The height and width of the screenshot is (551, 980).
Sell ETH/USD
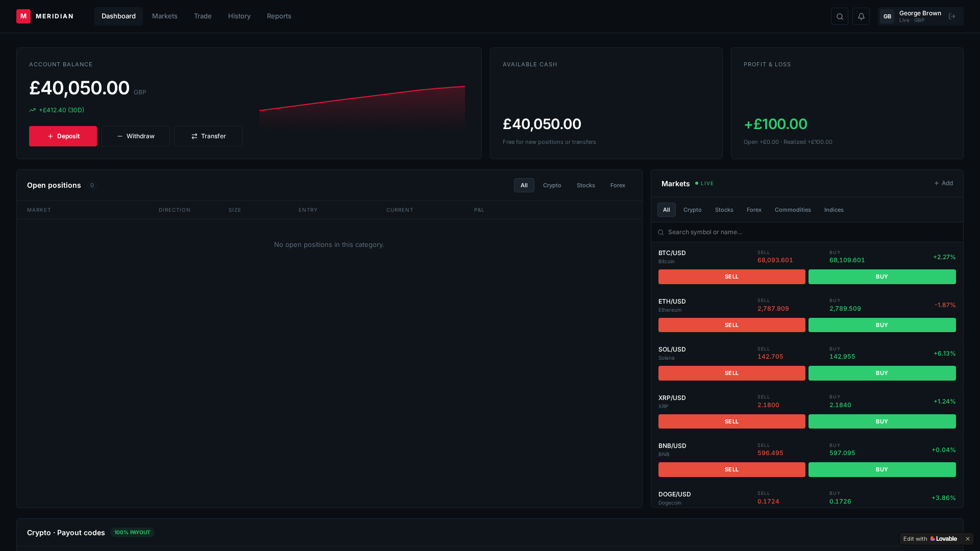pos(732,325)
